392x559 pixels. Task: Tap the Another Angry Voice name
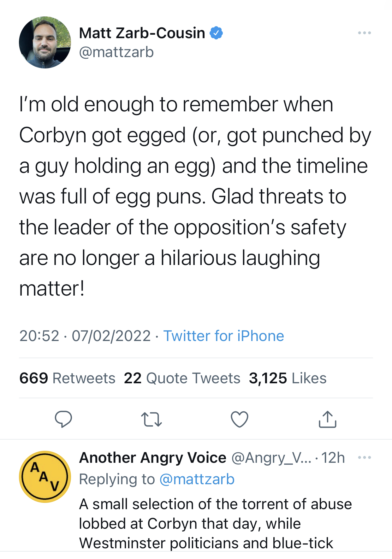(x=152, y=457)
